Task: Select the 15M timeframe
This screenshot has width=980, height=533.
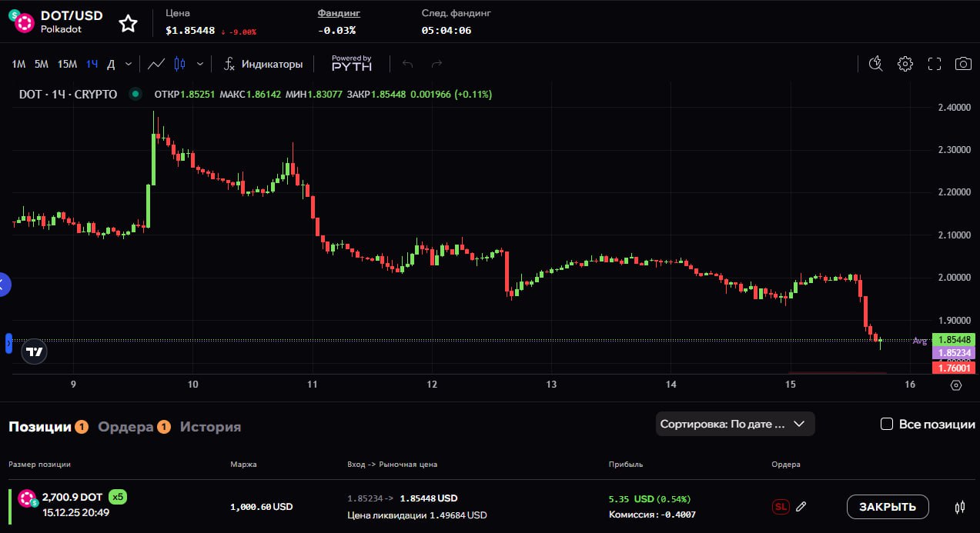Action: coord(67,64)
